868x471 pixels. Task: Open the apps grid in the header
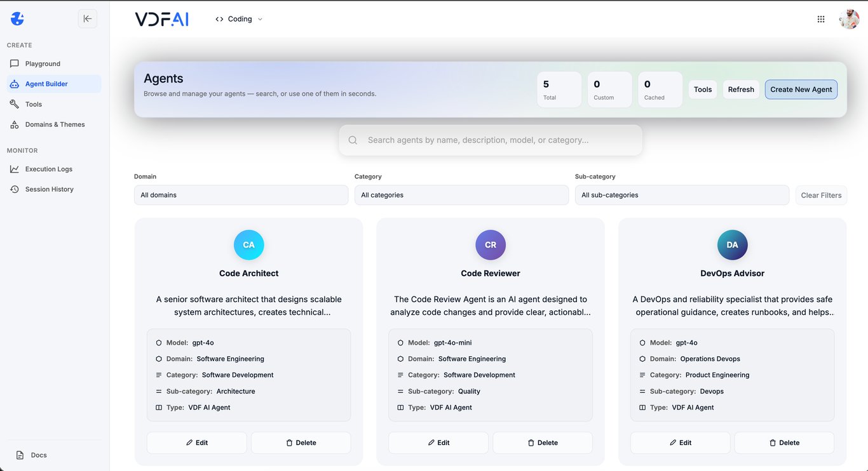click(821, 18)
